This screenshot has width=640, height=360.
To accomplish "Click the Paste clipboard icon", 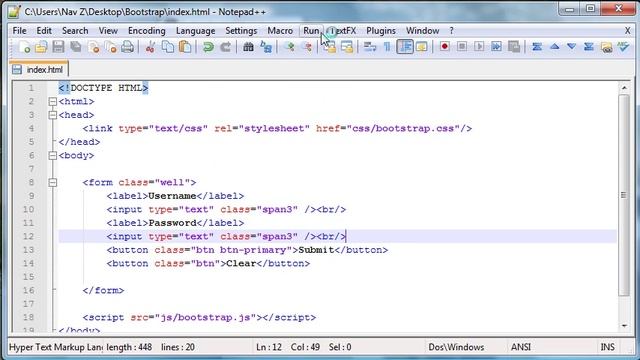I will 185,47.
